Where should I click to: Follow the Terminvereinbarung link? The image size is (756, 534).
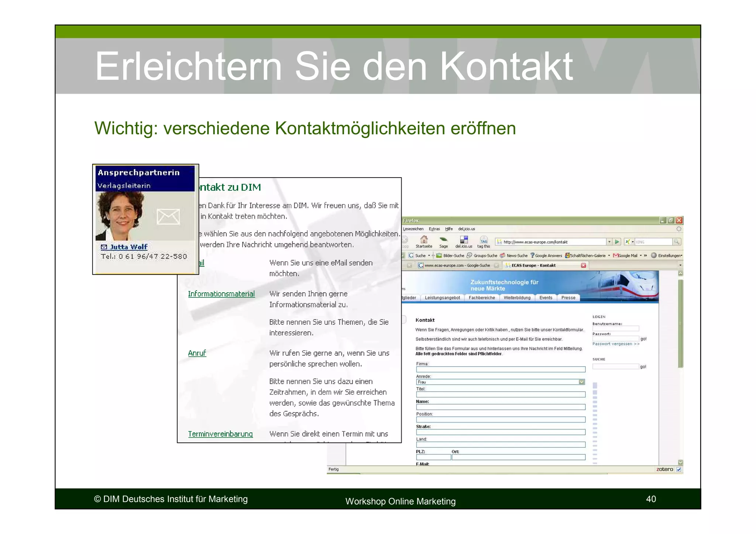pyautogui.click(x=220, y=434)
